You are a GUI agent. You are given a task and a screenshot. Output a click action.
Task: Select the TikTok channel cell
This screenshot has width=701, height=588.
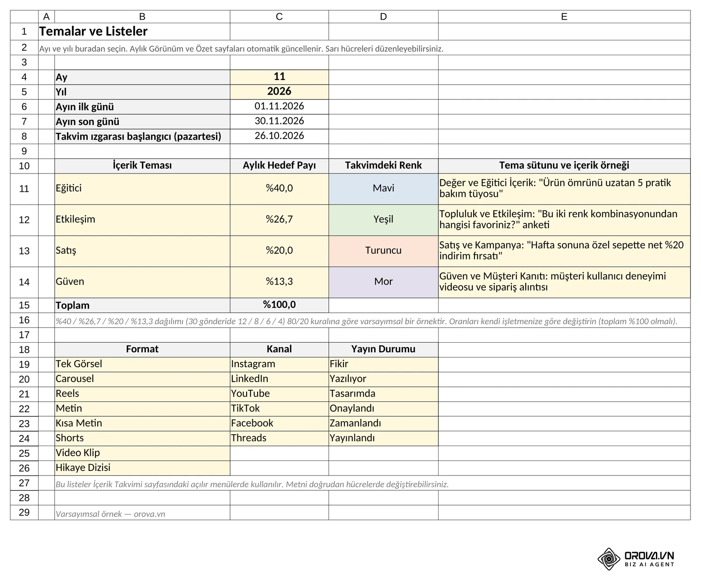coord(279,409)
